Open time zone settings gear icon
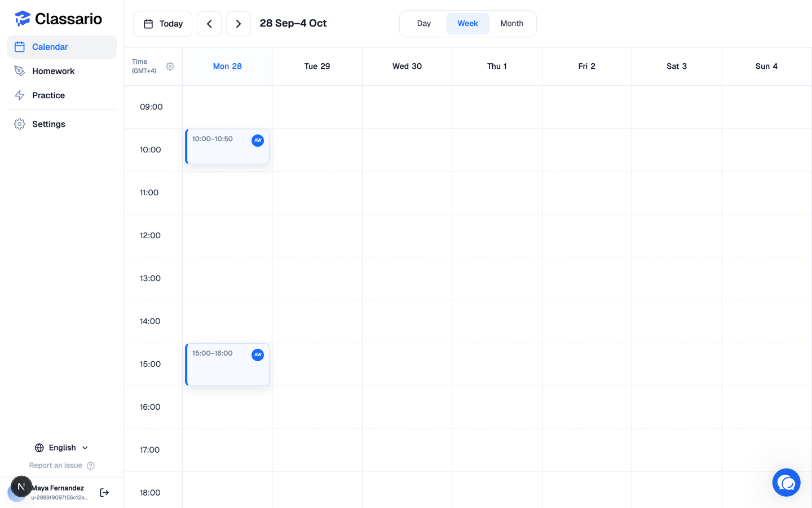This screenshot has width=812, height=508. 170,67
